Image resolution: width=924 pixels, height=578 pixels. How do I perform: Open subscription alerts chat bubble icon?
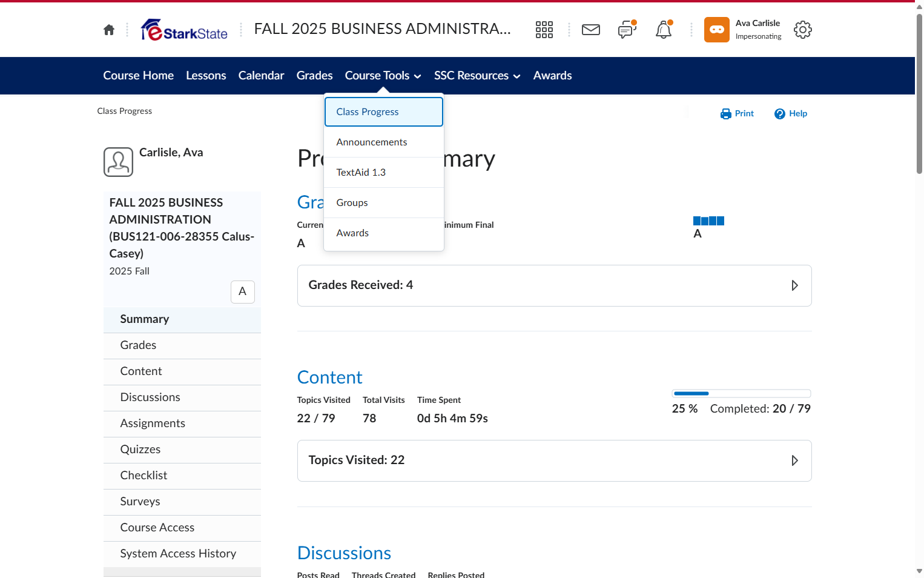(627, 30)
